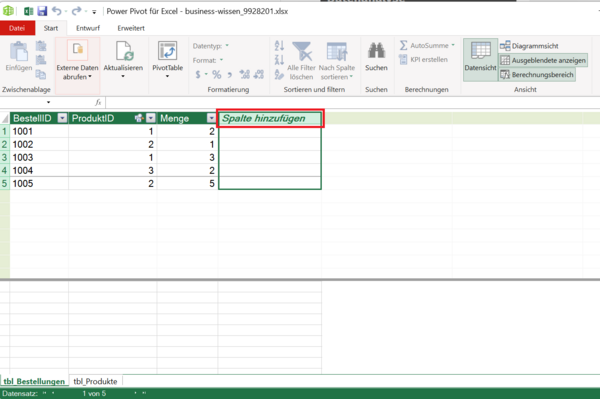The height and width of the screenshot is (399, 600).
Task: Expand the PivotTable dropdown arrow
Action: (167, 77)
